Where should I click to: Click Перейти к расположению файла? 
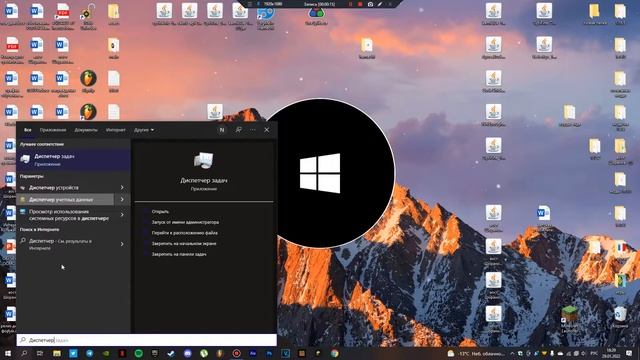184,233
